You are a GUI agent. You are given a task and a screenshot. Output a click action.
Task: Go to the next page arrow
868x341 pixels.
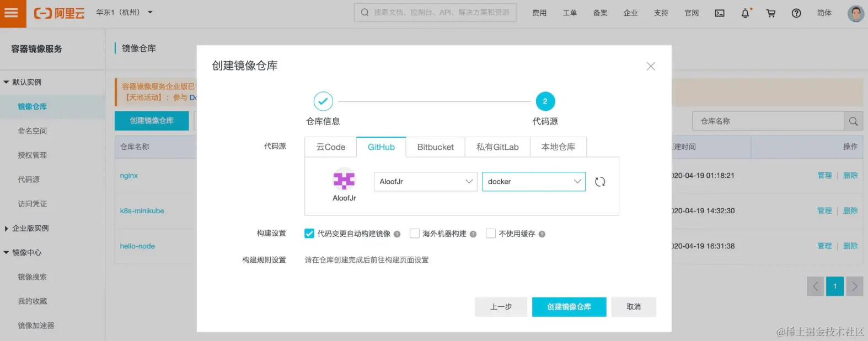[855, 286]
